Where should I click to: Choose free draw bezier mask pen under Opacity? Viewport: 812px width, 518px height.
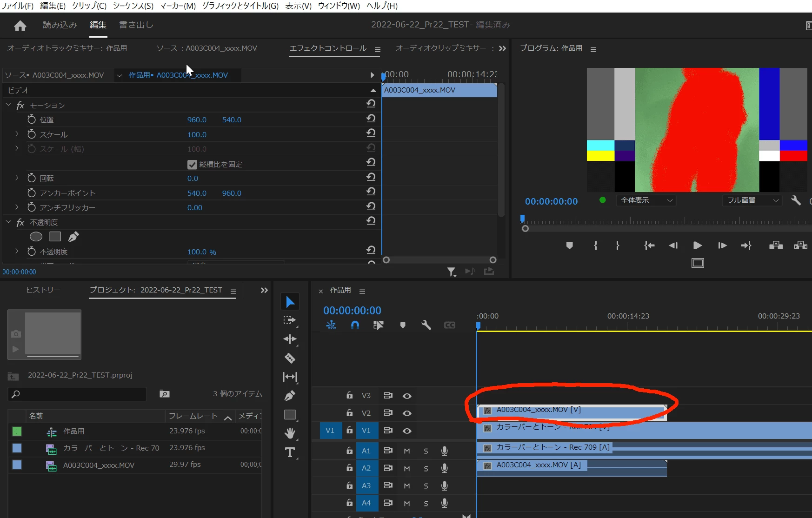(73, 237)
